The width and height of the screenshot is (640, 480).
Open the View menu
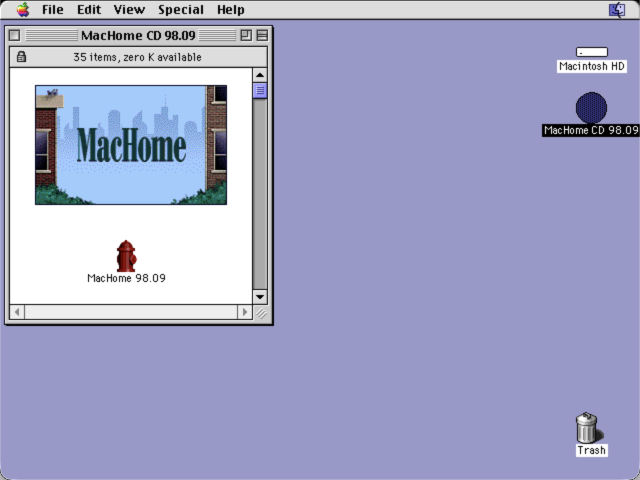pos(129,9)
